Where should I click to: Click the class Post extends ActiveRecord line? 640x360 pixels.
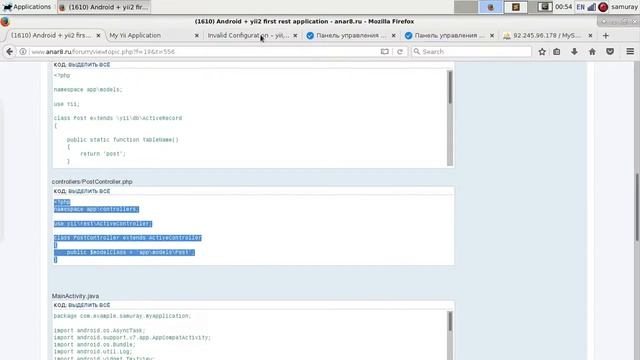(118, 118)
